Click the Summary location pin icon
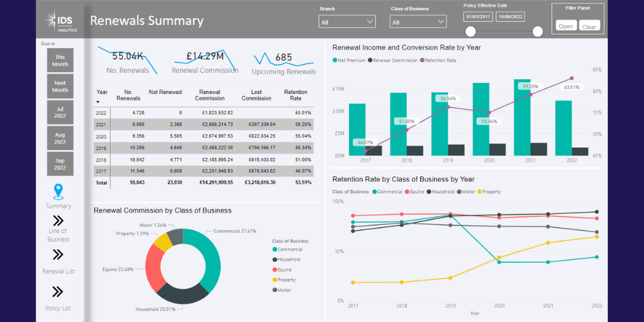Image resolution: width=644 pixels, height=322 pixels. [59, 192]
